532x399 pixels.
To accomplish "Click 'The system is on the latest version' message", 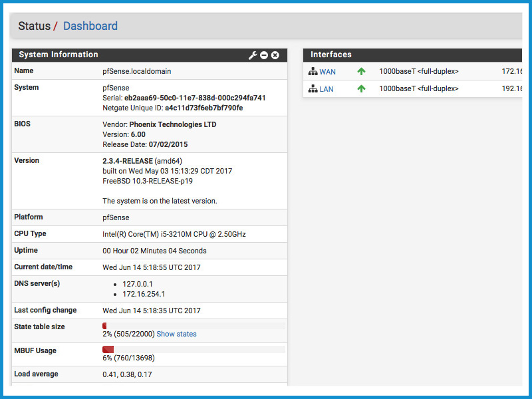I will coord(160,201).
